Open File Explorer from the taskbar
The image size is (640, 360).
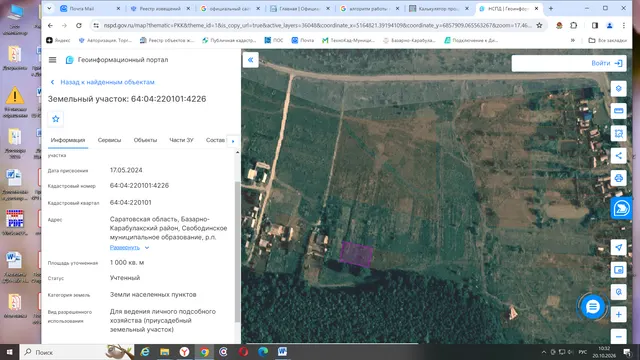pyautogui.click(x=164, y=352)
